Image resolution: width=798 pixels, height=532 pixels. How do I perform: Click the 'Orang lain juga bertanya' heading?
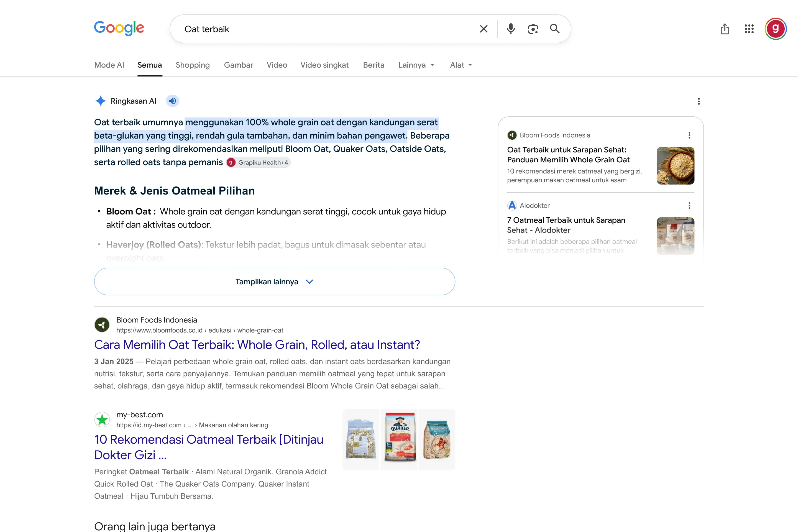(x=155, y=526)
